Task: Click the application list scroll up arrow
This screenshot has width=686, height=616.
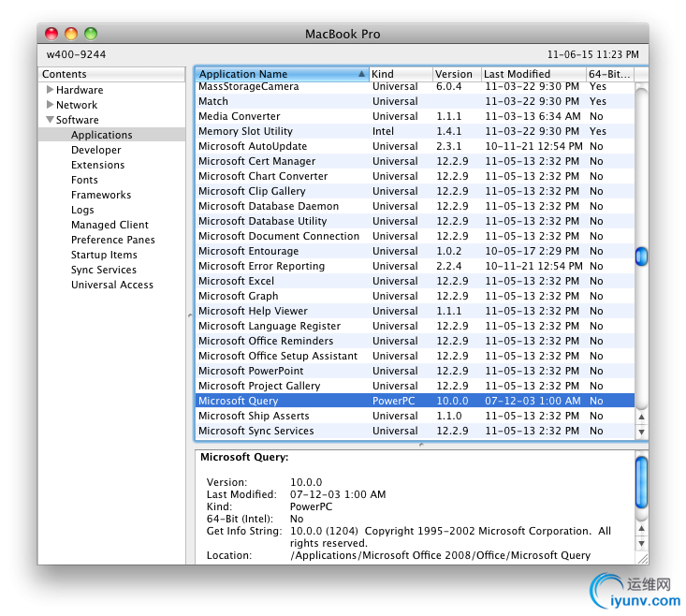Action: pyautogui.click(x=641, y=417)
